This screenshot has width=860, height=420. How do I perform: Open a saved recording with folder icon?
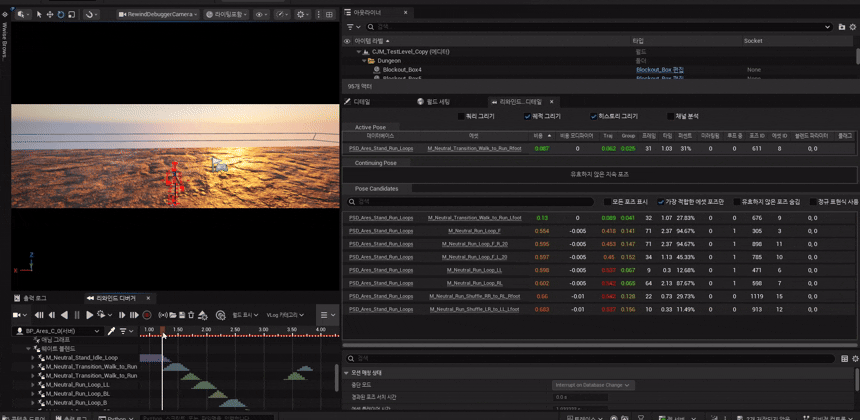tap(172, 315)
